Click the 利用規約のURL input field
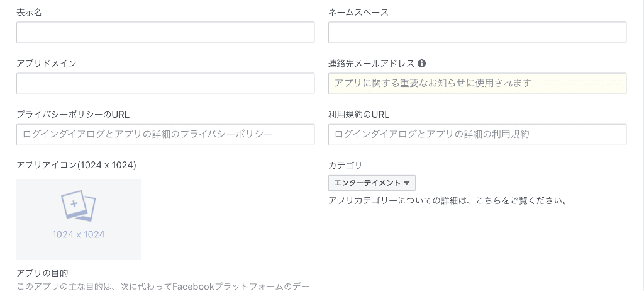 tap(477, 135)
